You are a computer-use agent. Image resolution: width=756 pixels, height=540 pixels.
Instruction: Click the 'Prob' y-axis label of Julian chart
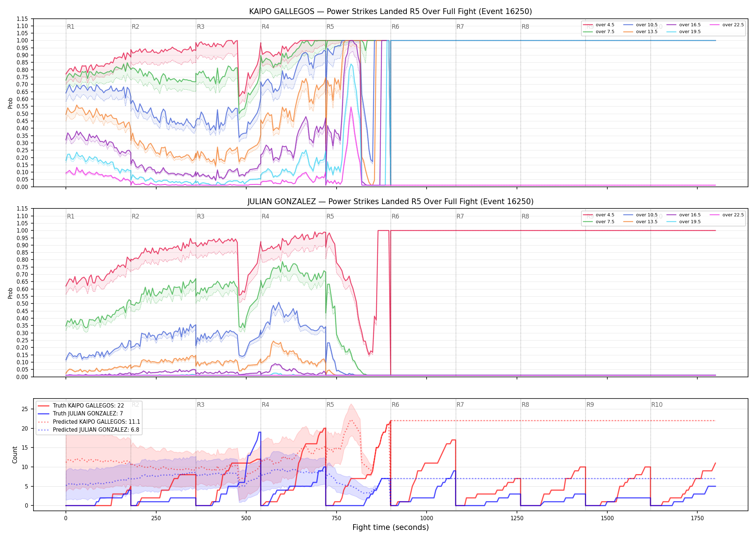point(10,293)
